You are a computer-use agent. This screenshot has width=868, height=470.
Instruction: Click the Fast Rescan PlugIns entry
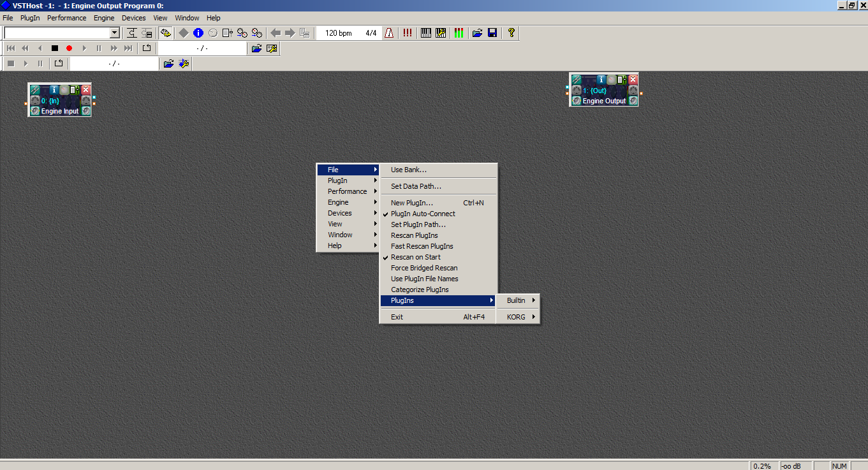click(x=422, y=246)
